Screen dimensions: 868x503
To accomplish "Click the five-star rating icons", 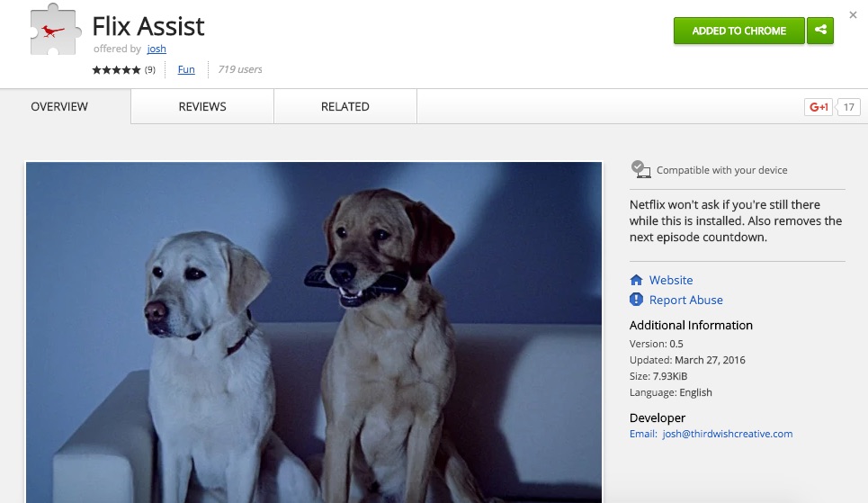I will tap(116, 70).
